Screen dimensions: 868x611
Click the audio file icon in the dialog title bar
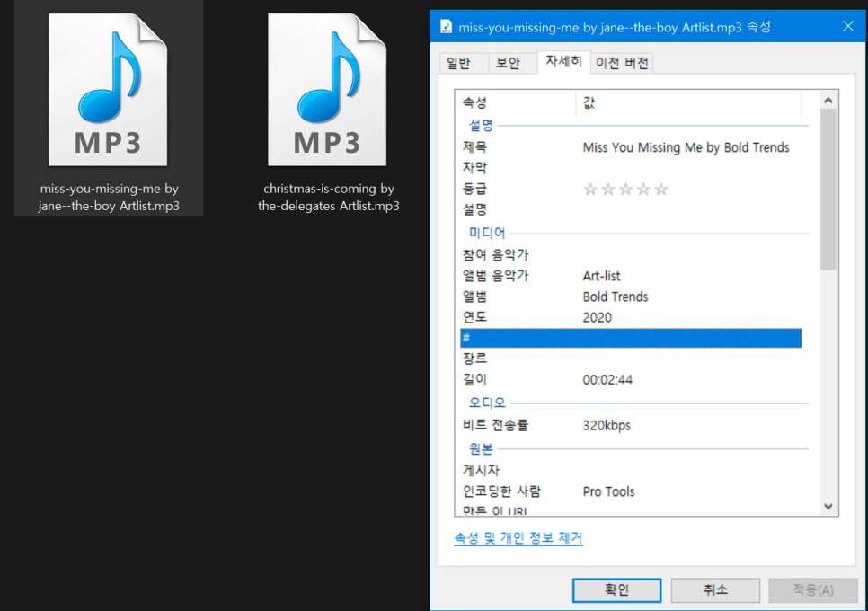(x=447, y=26)
